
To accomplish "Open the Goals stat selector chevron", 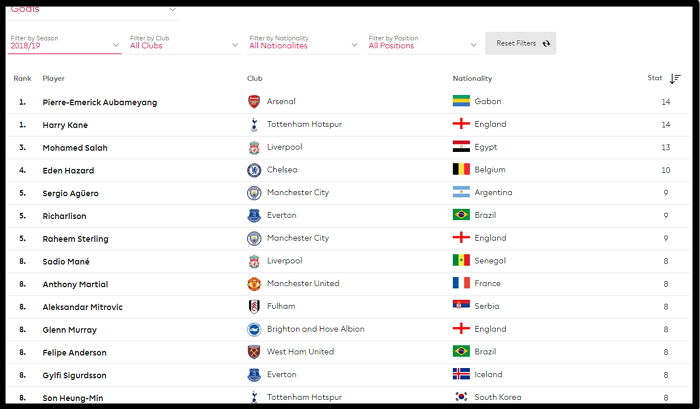I will (x=172, y=10).
